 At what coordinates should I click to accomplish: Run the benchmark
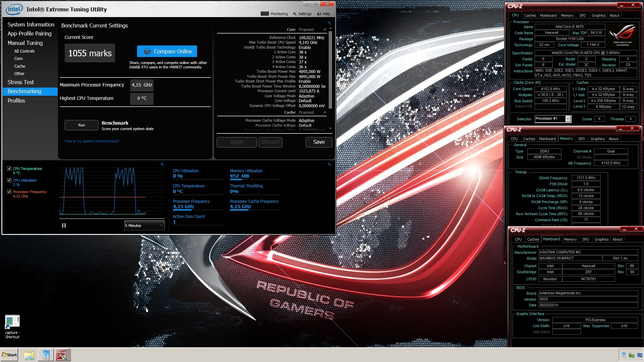tap(82, 125)
